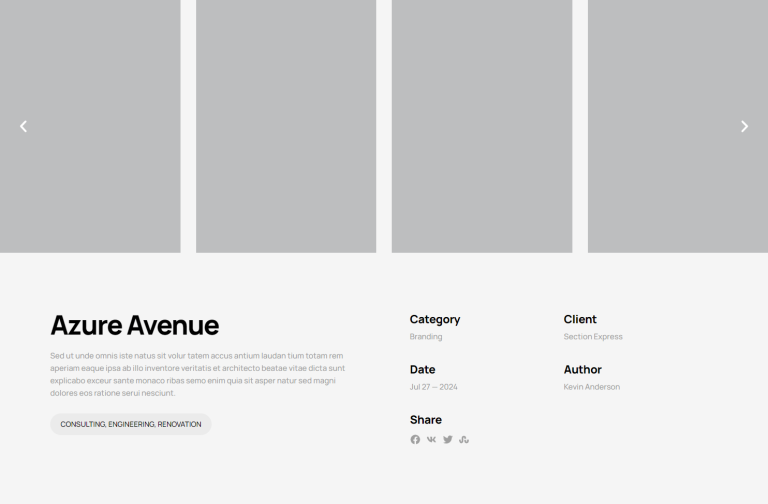The image size is (768, 504).
Task: Click the StumbleUpon share icon
Action: [x=464, y=439]
